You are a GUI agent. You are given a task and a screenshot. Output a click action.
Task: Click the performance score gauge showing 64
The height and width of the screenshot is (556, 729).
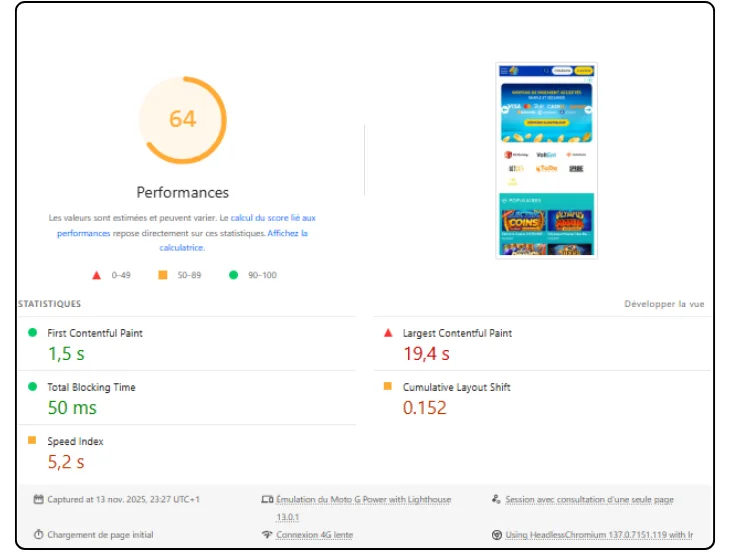(x=182, y=120)
